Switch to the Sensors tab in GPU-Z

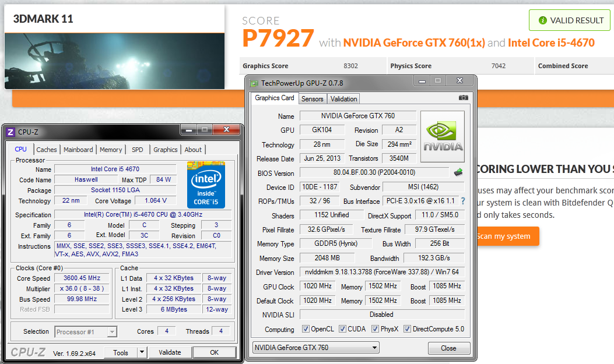312,99
